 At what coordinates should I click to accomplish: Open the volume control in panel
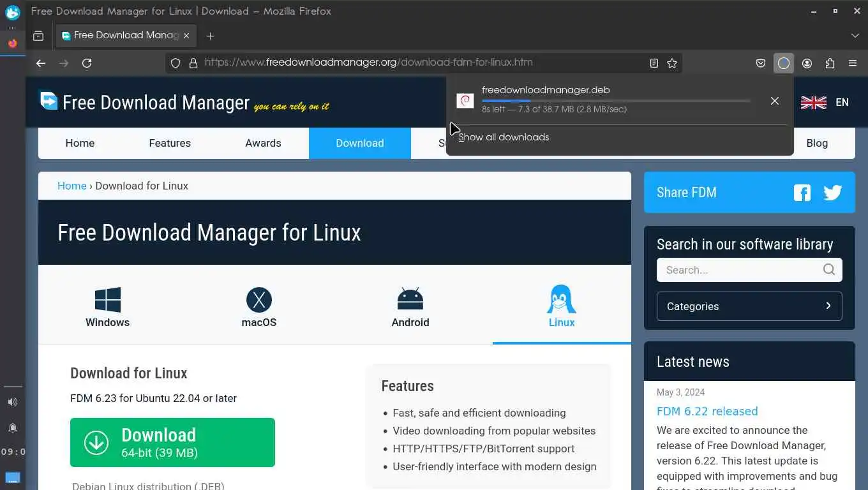click(x=13, y=402)
